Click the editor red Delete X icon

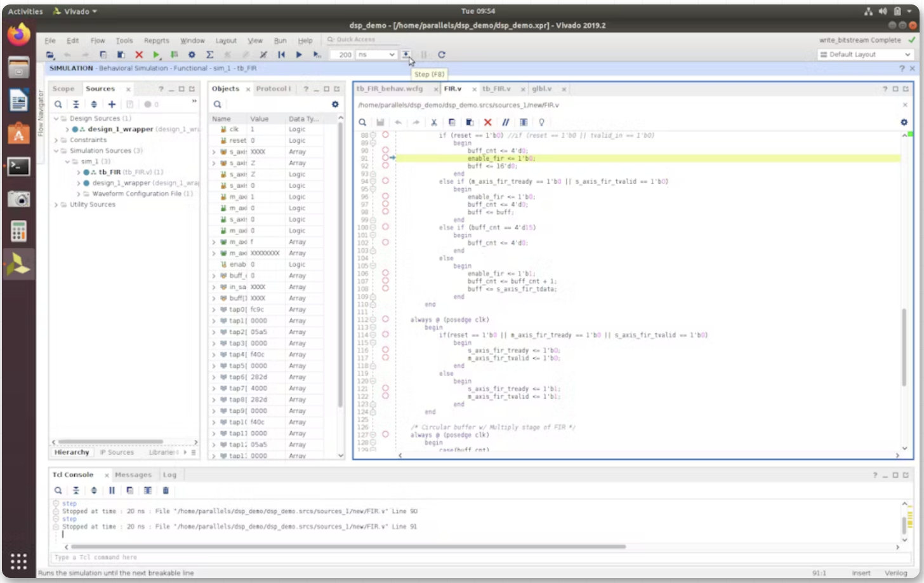point(487,122)
